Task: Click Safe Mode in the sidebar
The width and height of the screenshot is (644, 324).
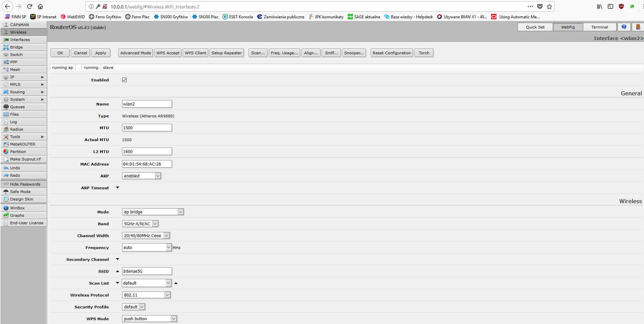Action: 24,192
